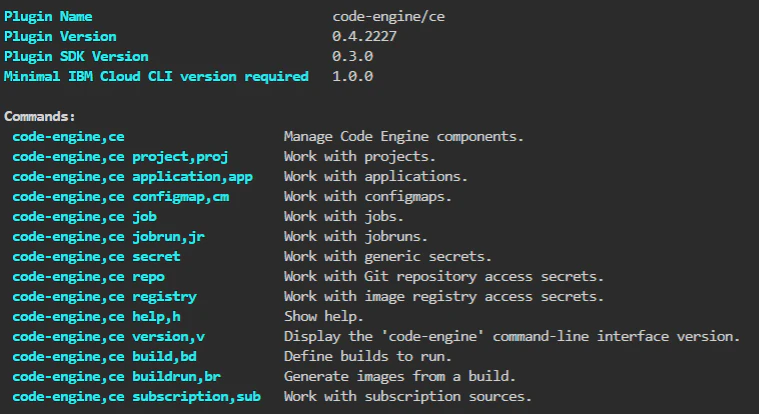Click 'Minimal IBM Cloud CLI version required'
The image size is (759, 414).
tap(156, 76)
